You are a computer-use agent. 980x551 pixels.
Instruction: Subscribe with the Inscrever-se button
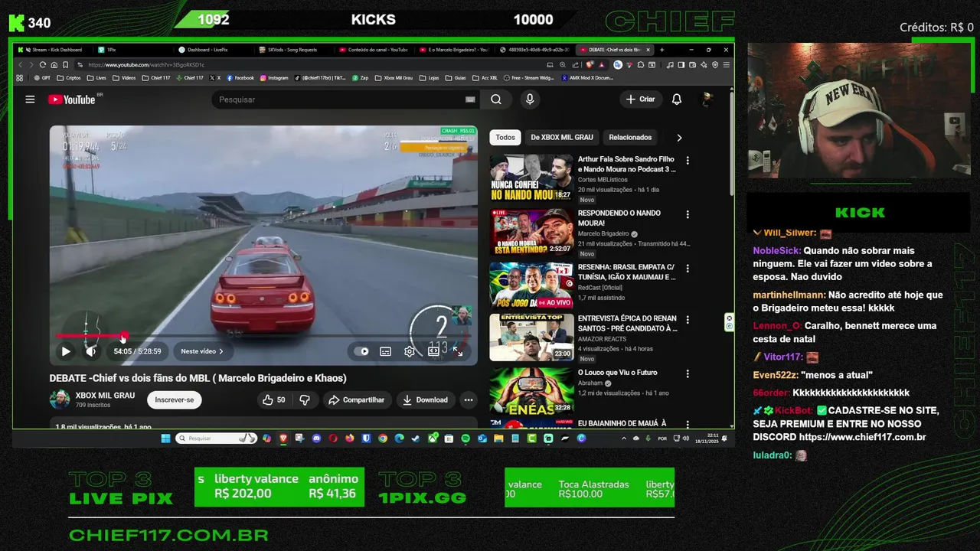coord(175,399)
